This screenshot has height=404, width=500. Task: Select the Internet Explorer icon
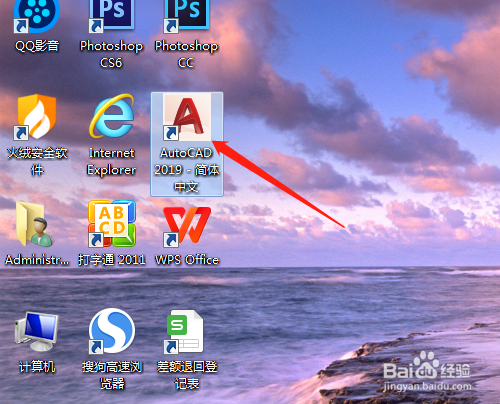pyautogui.click(x=111, y=116)
